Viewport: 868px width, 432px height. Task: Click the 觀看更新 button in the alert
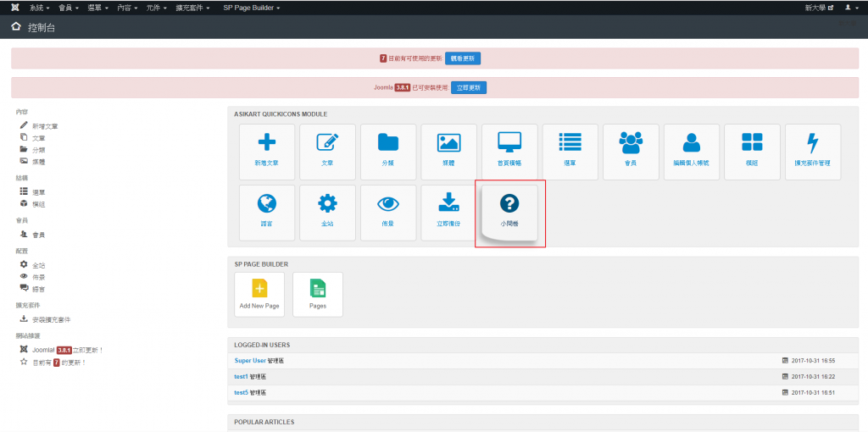464,58
